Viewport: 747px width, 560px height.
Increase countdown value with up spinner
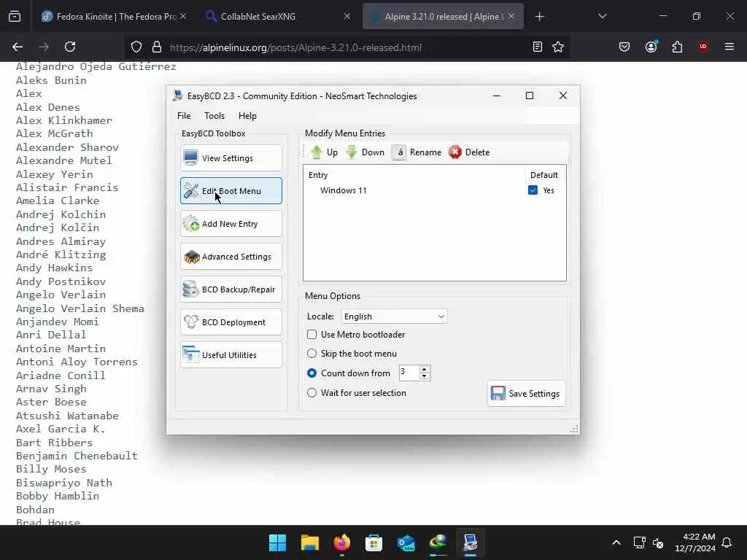point(424,369)
